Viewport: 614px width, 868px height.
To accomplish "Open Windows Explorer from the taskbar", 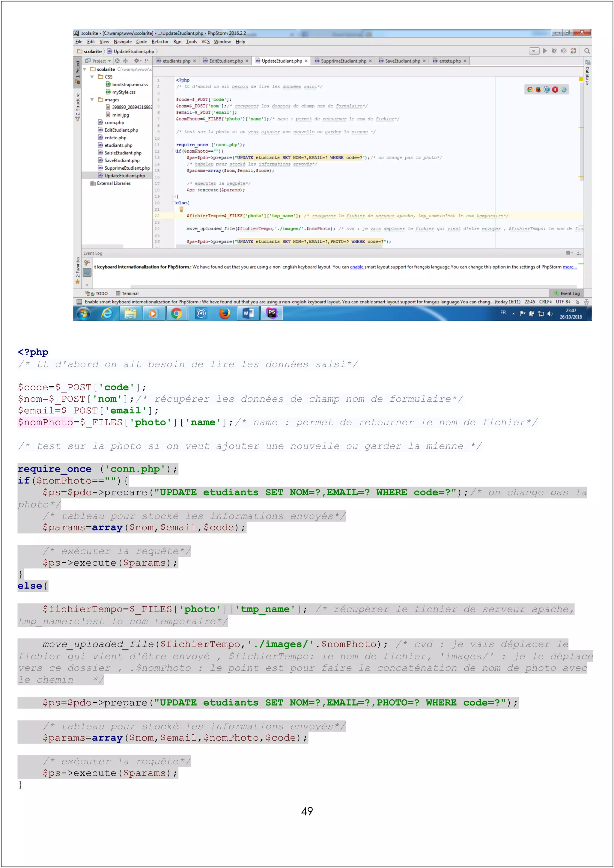I will [x=130, y=314].
